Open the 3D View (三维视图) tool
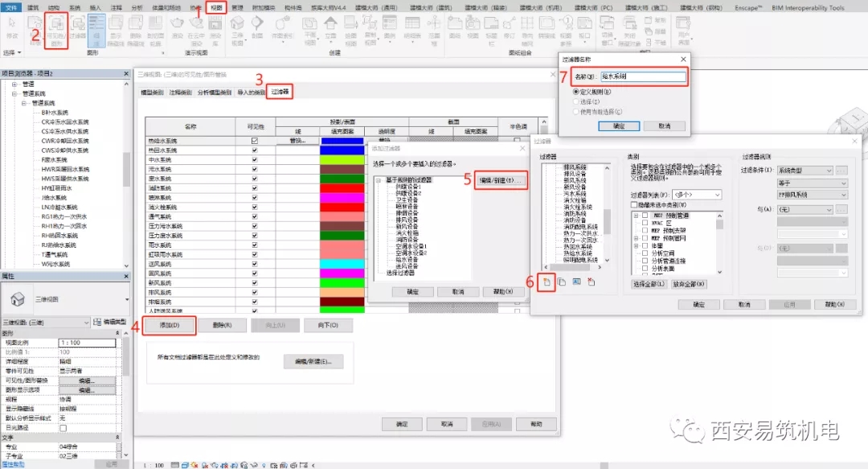Viewport: 868px width, 469px height. 237,31
